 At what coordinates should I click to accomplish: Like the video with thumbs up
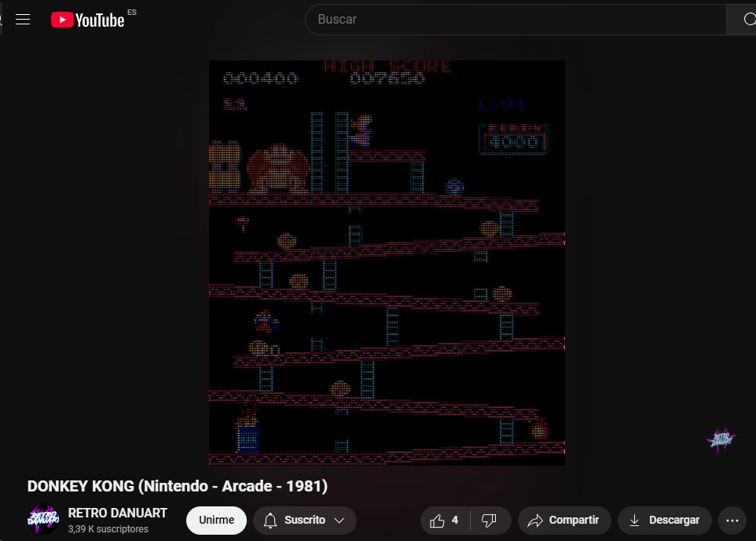pos(445,521)
